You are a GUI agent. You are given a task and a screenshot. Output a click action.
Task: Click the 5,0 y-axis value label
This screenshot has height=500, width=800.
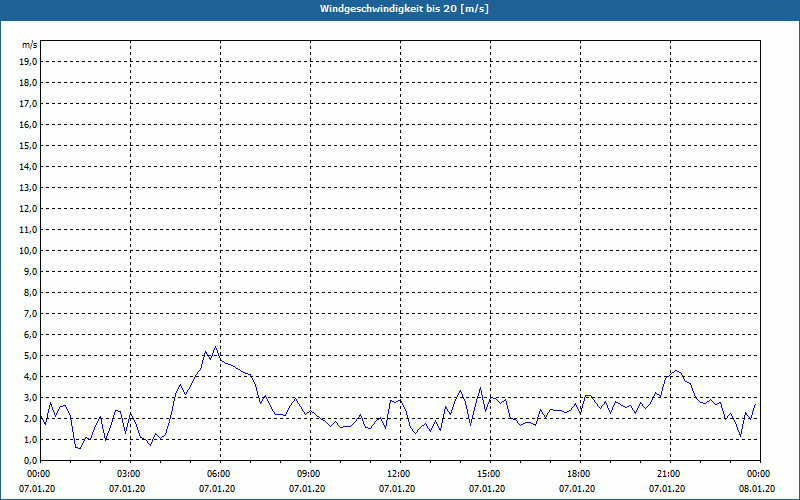(x=31, y=355)
